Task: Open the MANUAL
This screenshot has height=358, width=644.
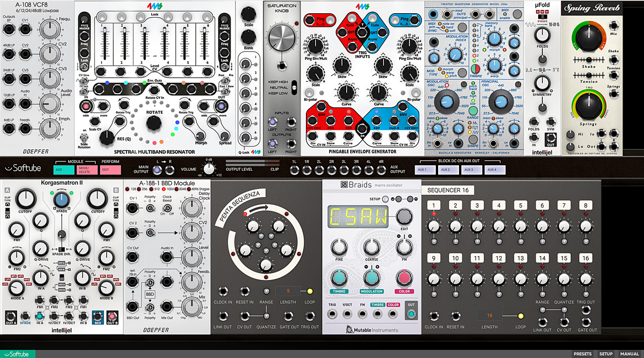Action: tap(629, 354)
